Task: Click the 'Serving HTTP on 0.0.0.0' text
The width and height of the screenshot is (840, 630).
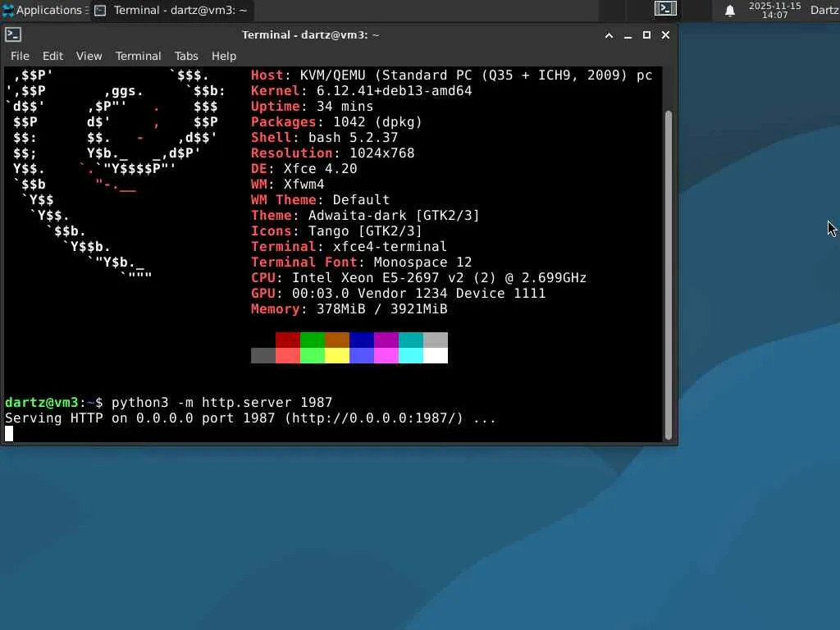Action: point(99,418)
